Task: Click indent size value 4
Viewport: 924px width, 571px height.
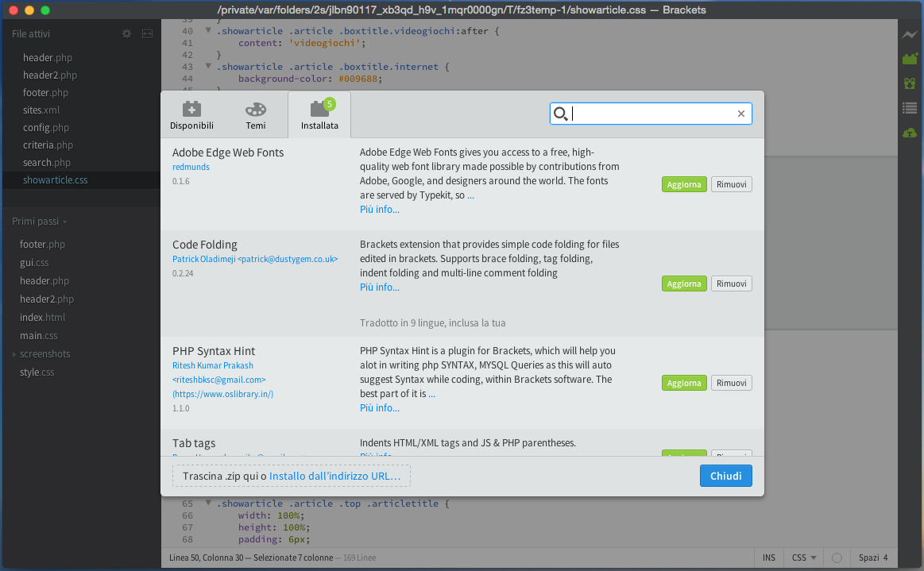Action: coord(885,557)
